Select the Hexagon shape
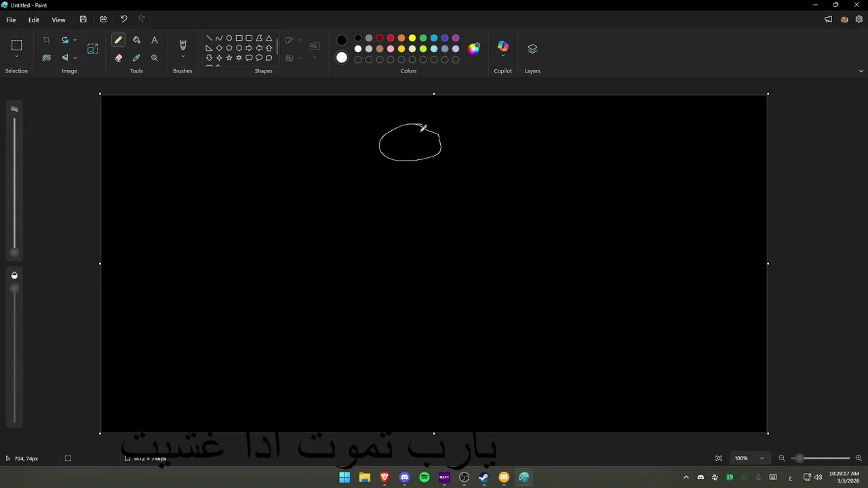868x488 pixels. point(239,48)
